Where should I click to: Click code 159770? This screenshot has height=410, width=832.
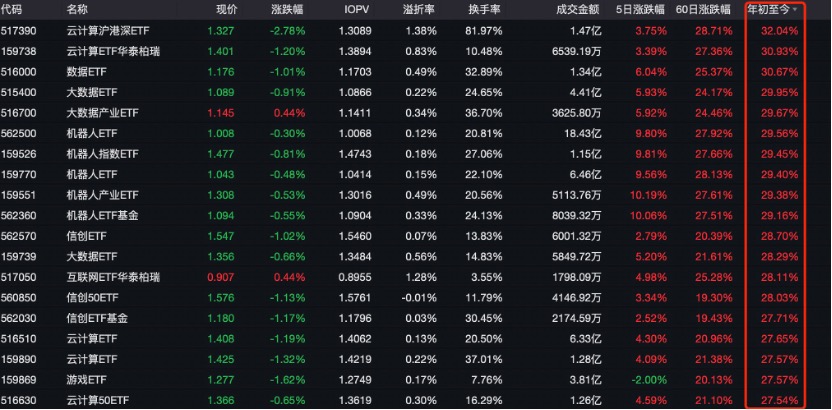(x=18, y=175)
